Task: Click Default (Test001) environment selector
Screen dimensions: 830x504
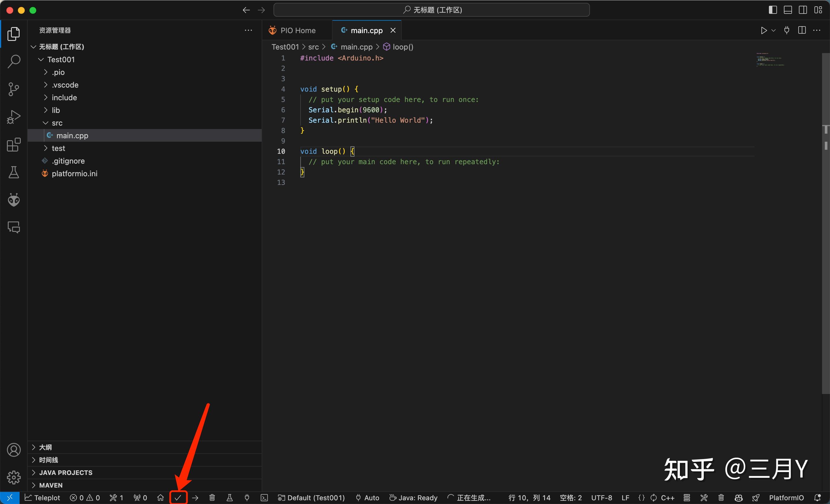Action: (311, 498)
